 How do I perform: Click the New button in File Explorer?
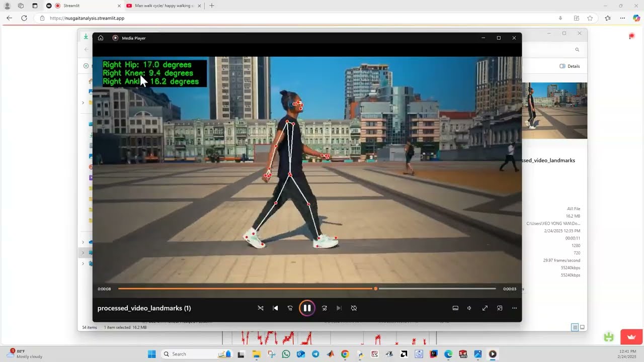pos(87,66)
